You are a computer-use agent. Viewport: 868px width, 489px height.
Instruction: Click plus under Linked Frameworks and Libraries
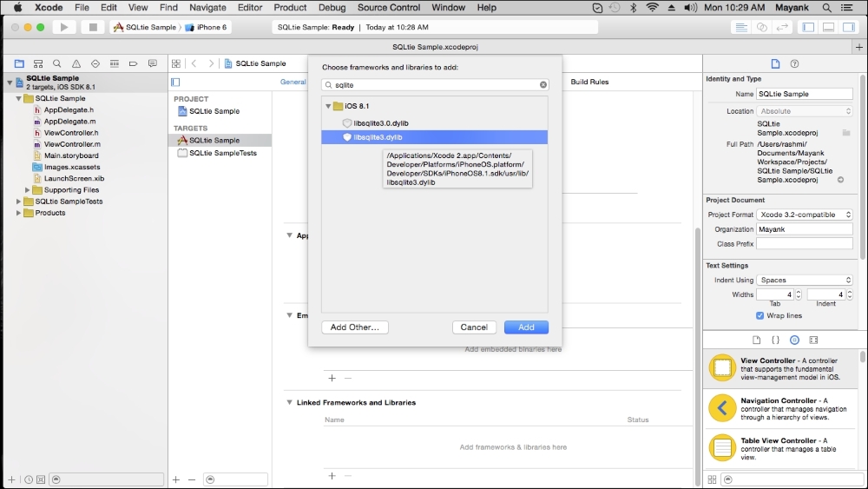point(332,475)
